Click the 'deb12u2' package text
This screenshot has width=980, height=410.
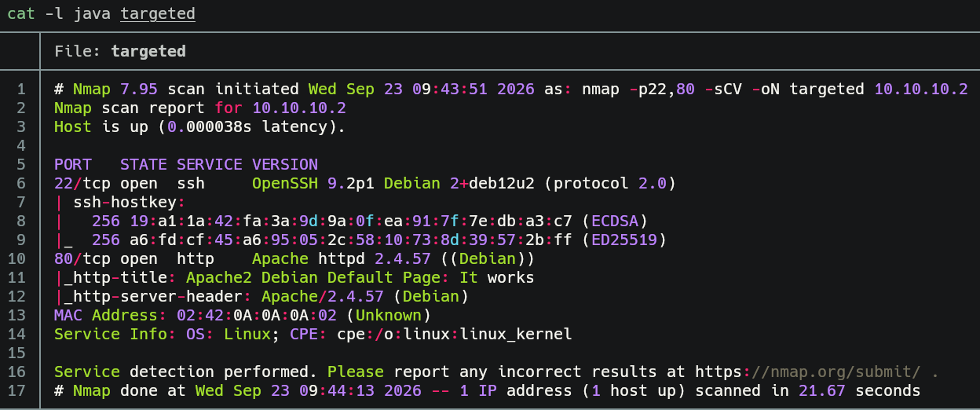502,183
